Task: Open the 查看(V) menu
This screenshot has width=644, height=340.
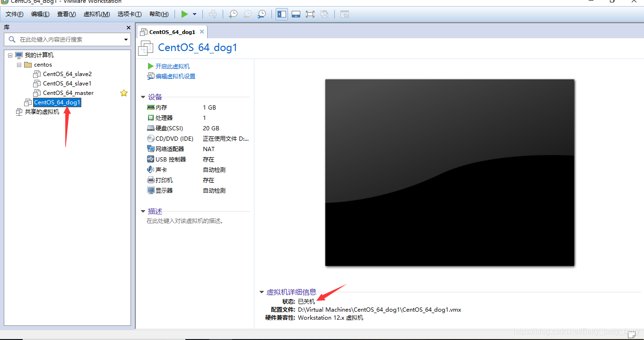Action: click(66, 14)
